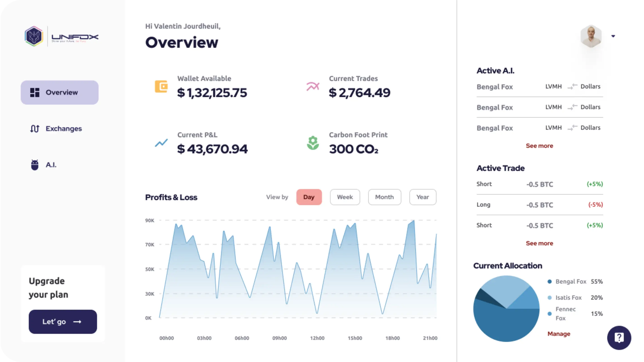Click the third Bengal Fox A.I. row name
Image resolution: width=644 pixels, height=362 pixels.
[494, 128]
